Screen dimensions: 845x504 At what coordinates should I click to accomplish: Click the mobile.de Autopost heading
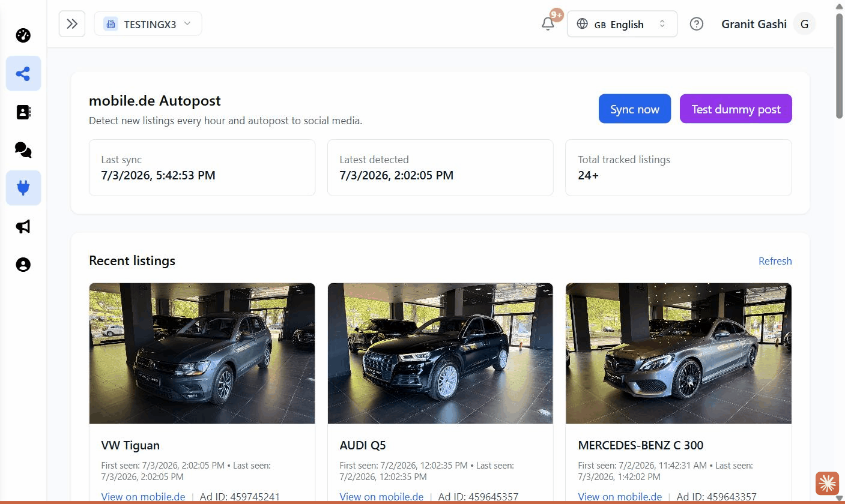coord(155,100)
